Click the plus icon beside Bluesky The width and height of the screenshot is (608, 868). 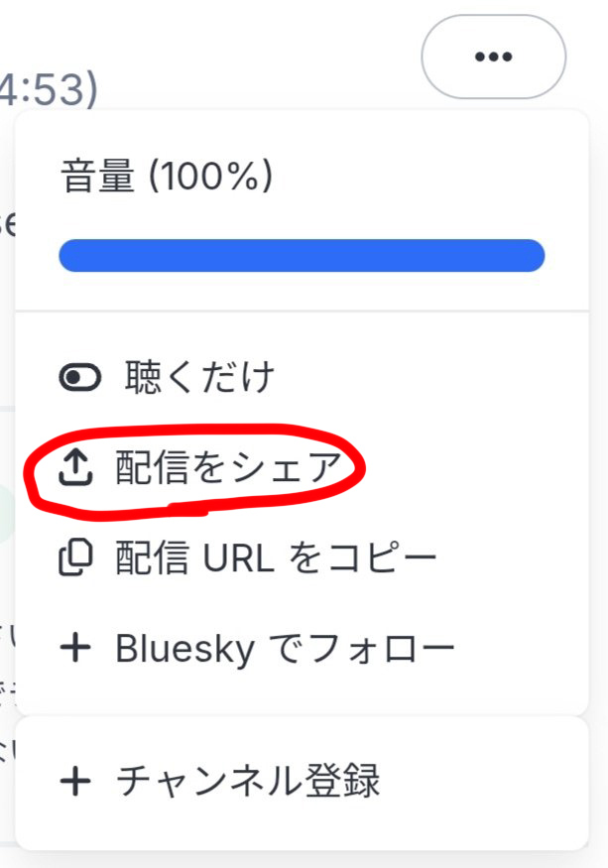click(75, 649)
